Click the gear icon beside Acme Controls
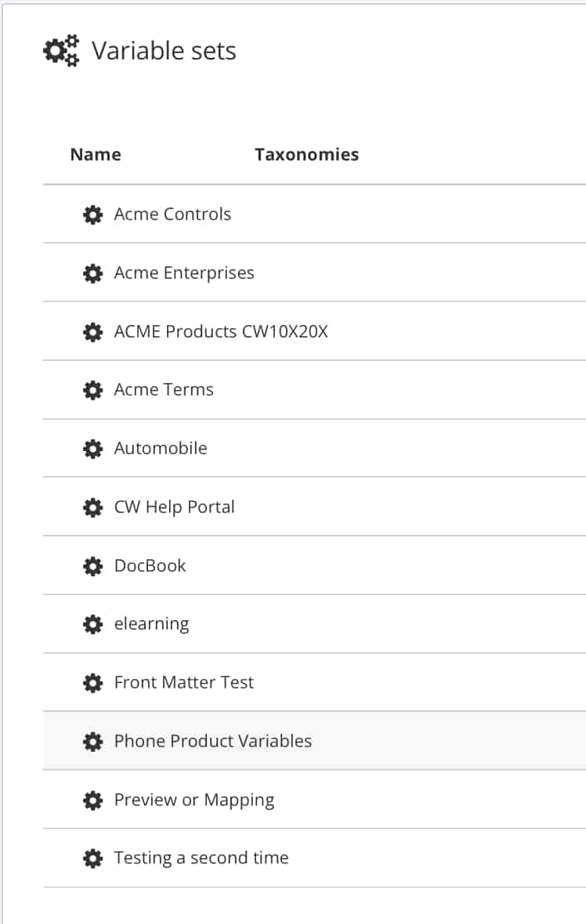 pyautogui.click(x=93, y=214)
